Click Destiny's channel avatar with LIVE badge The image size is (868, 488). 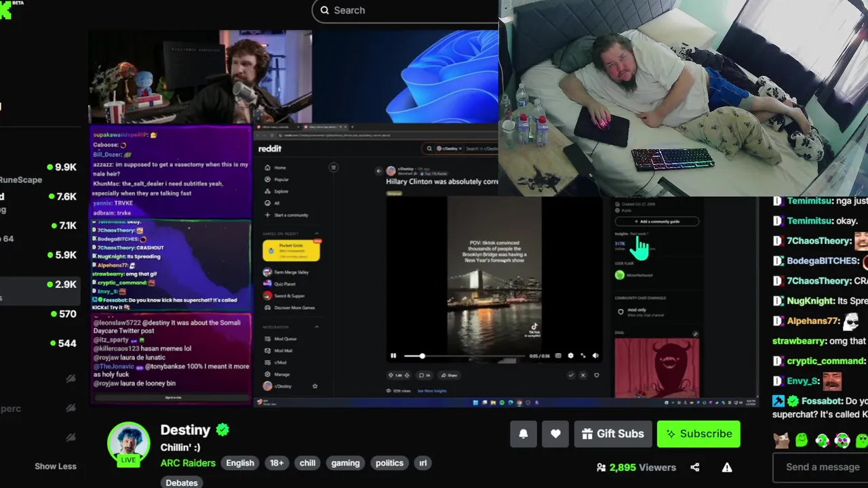(x=129, y=443)
